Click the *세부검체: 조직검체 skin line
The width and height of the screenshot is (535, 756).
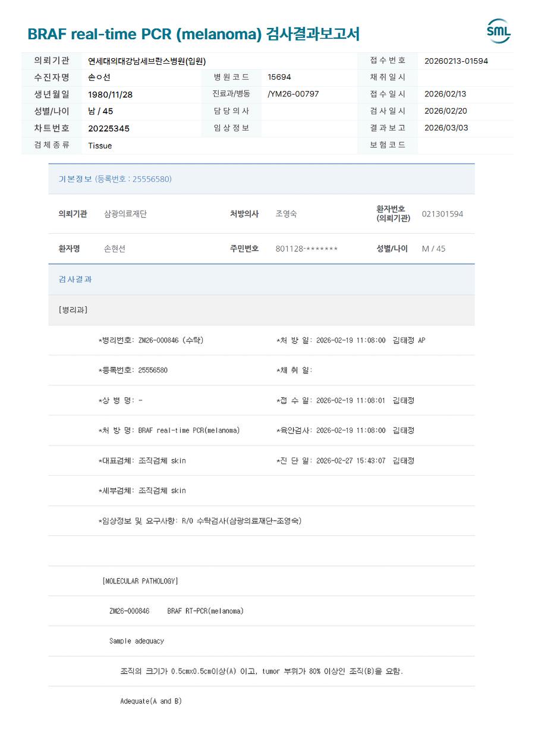pyautogui.click(x=142, y=491)
